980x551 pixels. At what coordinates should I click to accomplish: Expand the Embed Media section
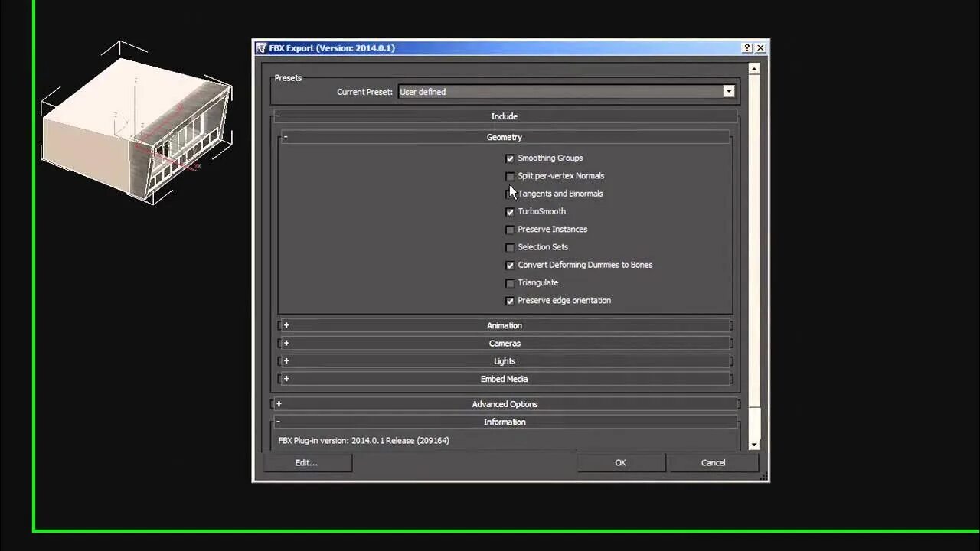click(505, 379)
